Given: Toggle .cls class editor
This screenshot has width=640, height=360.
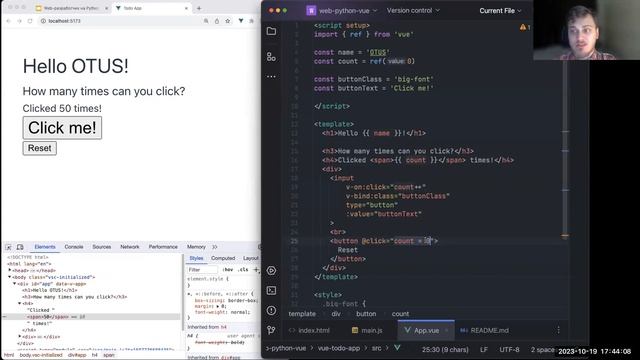Looking at the screenshot, I should [243, 270].
